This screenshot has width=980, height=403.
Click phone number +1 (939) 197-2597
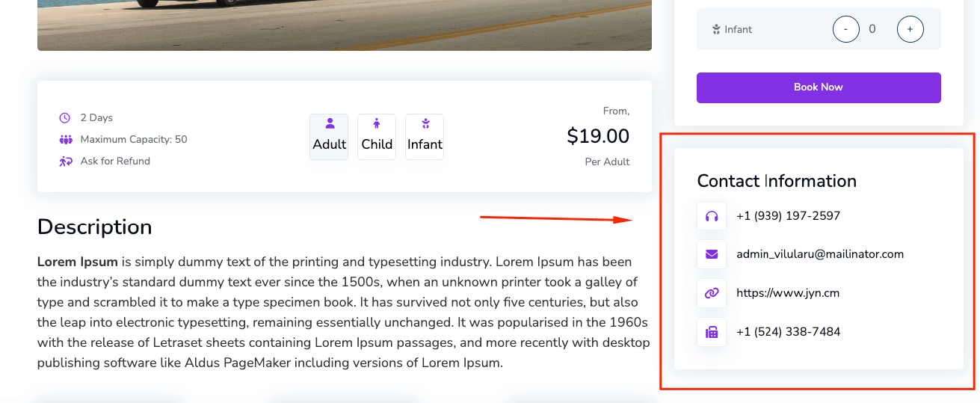[788, 216]
